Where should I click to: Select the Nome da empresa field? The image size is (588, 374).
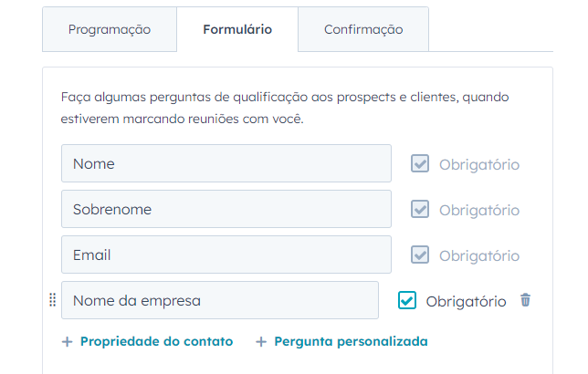pyautogui.click(x=220, y=300)
